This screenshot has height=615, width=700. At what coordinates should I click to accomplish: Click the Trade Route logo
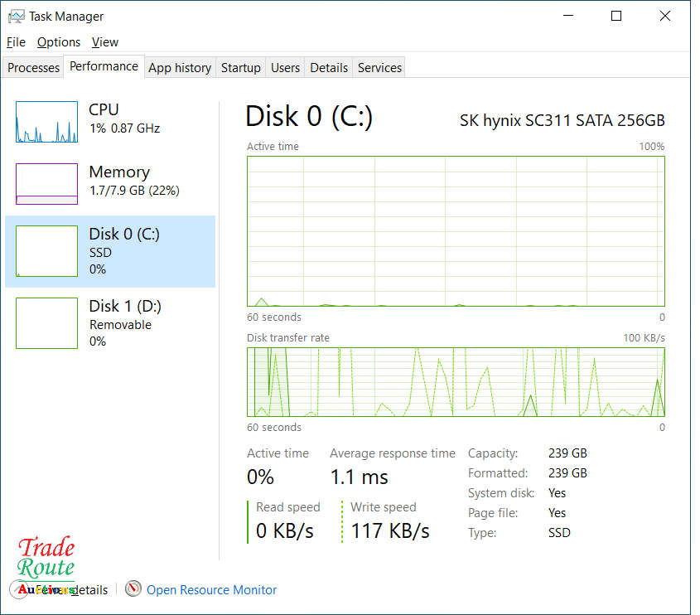46,558
